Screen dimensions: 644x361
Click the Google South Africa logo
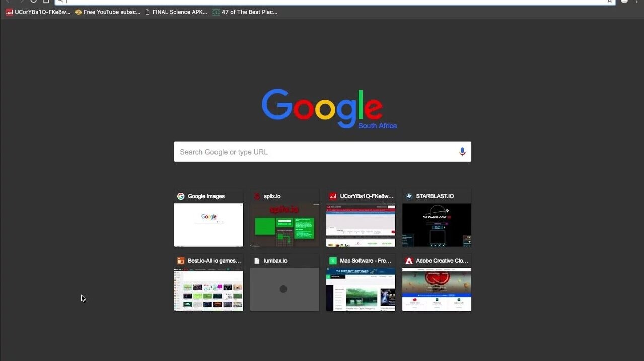pyautogui.click(x=329, y=109)
